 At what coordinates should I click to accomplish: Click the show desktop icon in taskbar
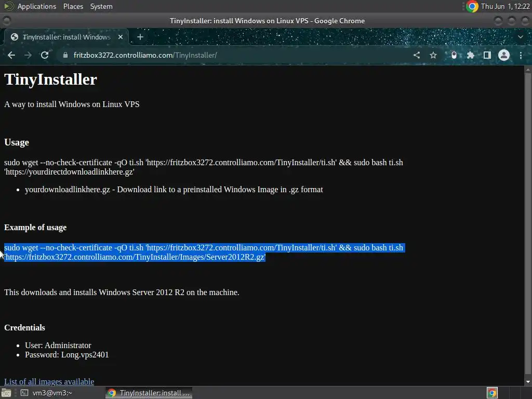(x=6, y=393)
